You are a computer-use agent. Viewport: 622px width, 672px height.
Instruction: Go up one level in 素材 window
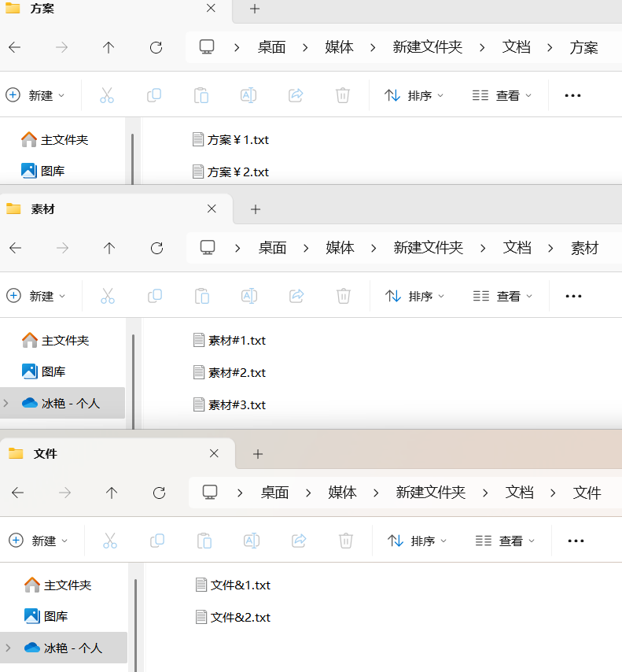109,248
